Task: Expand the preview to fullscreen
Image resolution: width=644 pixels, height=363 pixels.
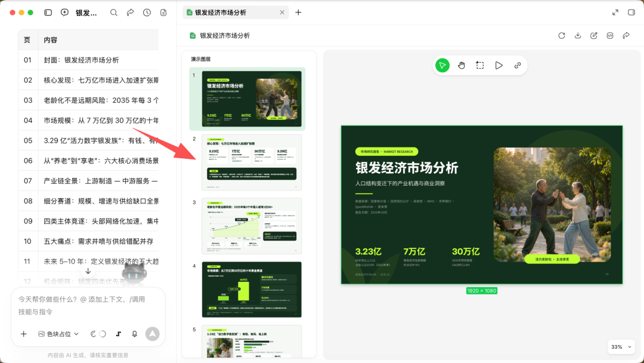Action: point(615,13)
